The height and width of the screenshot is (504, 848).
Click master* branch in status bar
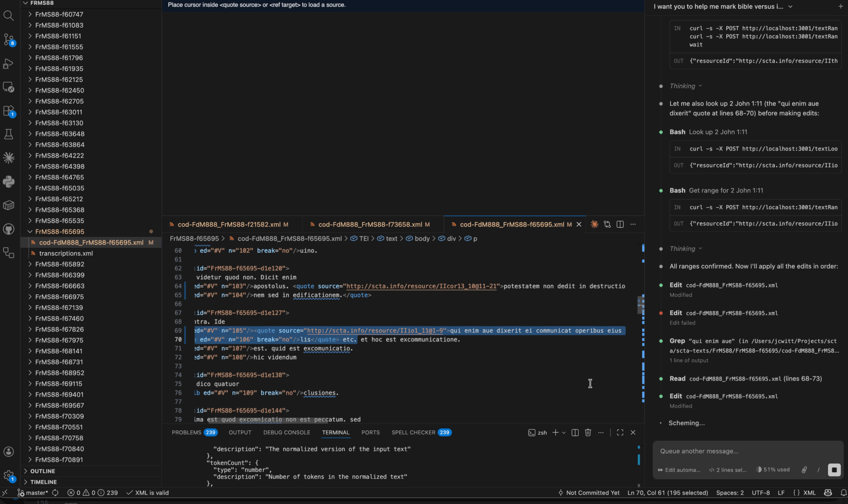(33, 493)
